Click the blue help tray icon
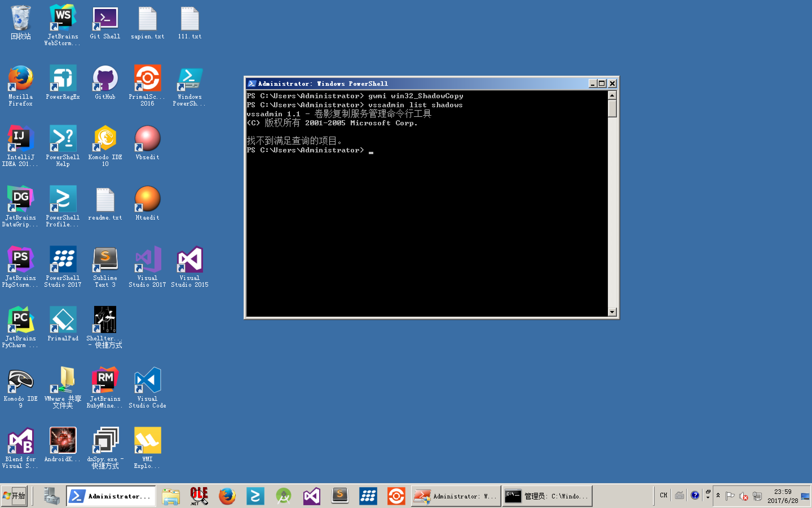812x508 pixels. pyautogui.click(x=695, y=495)
